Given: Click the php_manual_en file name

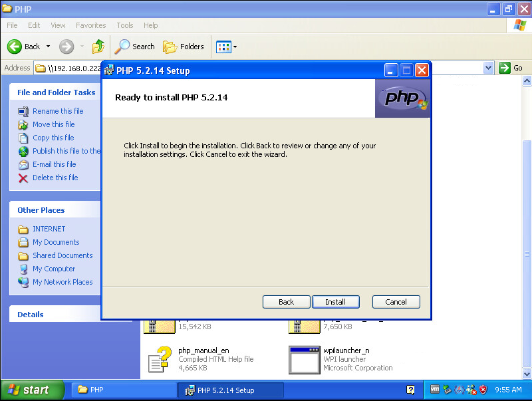Looking at the screenshot, I should pyautogui.click(x=203, y=350).
